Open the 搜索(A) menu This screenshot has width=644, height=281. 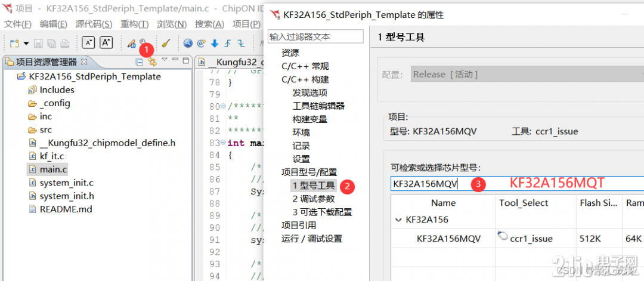(209, 24)
